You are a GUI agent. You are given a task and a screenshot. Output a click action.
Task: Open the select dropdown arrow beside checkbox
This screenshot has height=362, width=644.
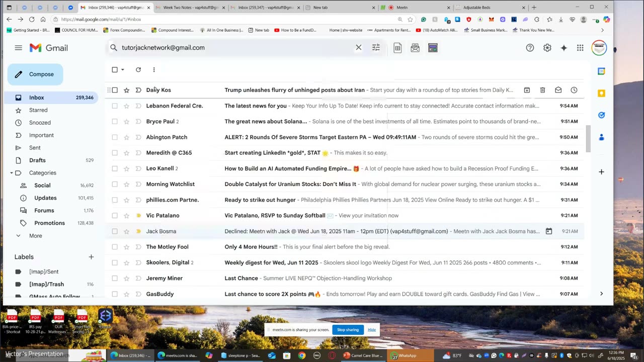click(x=123, y=70)
